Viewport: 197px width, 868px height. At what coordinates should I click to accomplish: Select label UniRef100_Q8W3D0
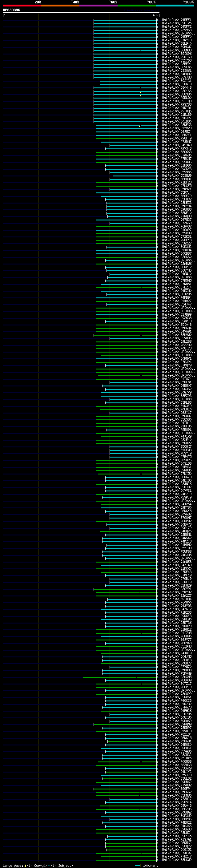pos(176,94)
